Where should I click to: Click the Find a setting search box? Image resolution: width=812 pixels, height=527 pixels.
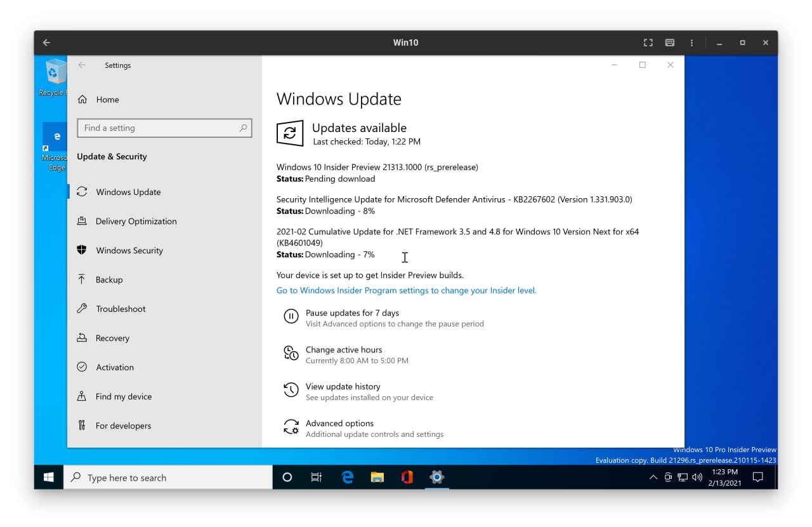(164, 128)
